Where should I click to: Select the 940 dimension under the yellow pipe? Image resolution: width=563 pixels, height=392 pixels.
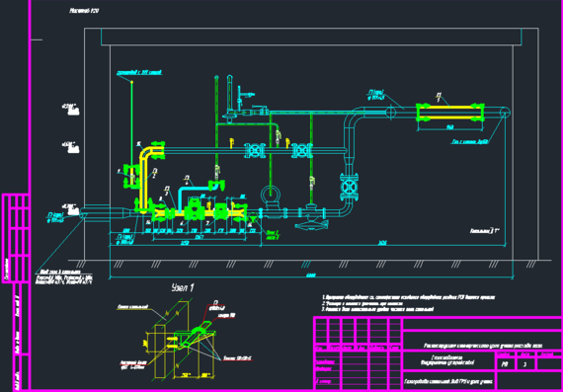pyautogui.click(x=450, y=127)
